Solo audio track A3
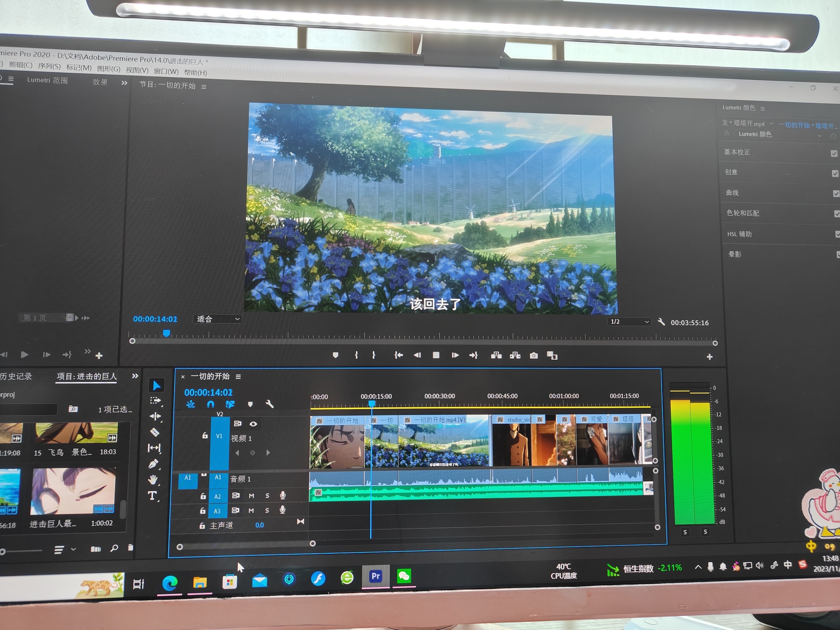 267,511
